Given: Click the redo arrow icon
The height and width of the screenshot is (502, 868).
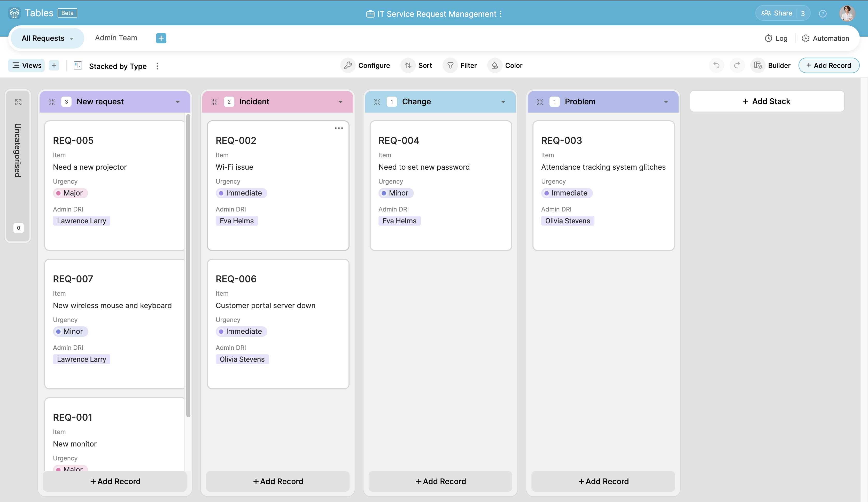Looking at the screenshot, I should (x=737, y=65).
